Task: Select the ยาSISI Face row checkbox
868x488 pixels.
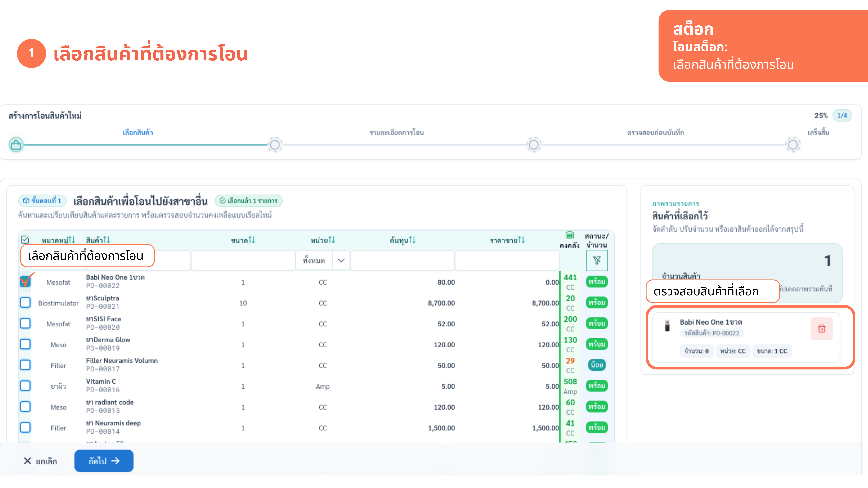Action: pyautogui.click(x=25, y=323)
